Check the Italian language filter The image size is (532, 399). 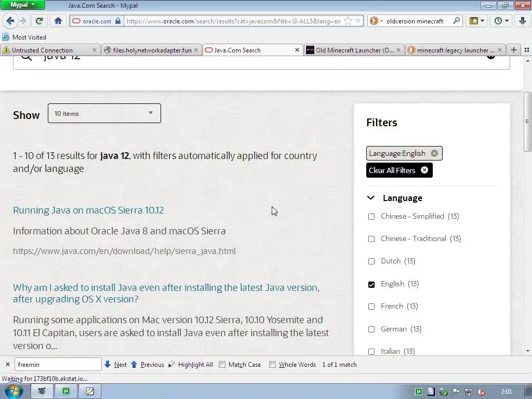click(x=371, y=352)
